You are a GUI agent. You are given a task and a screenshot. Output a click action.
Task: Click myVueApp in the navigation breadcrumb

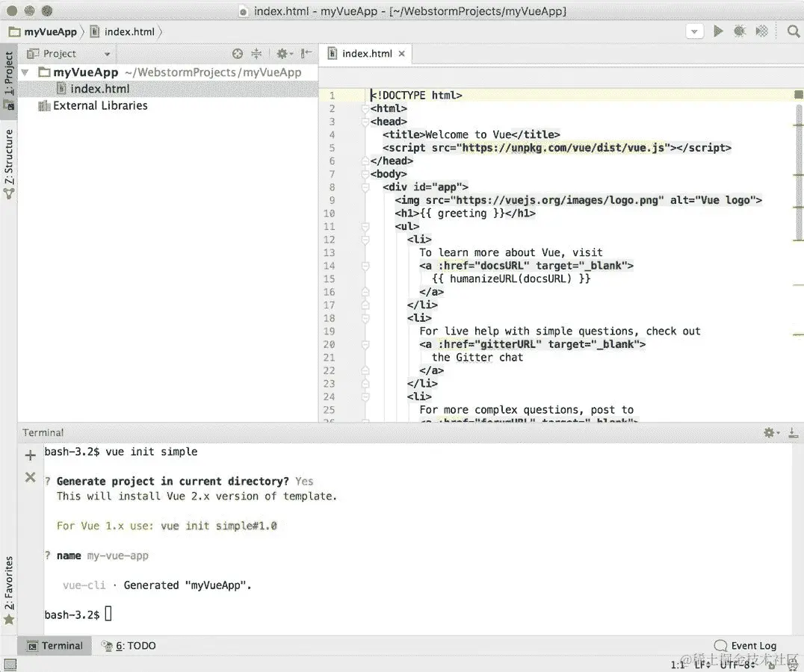click(43, 32)
